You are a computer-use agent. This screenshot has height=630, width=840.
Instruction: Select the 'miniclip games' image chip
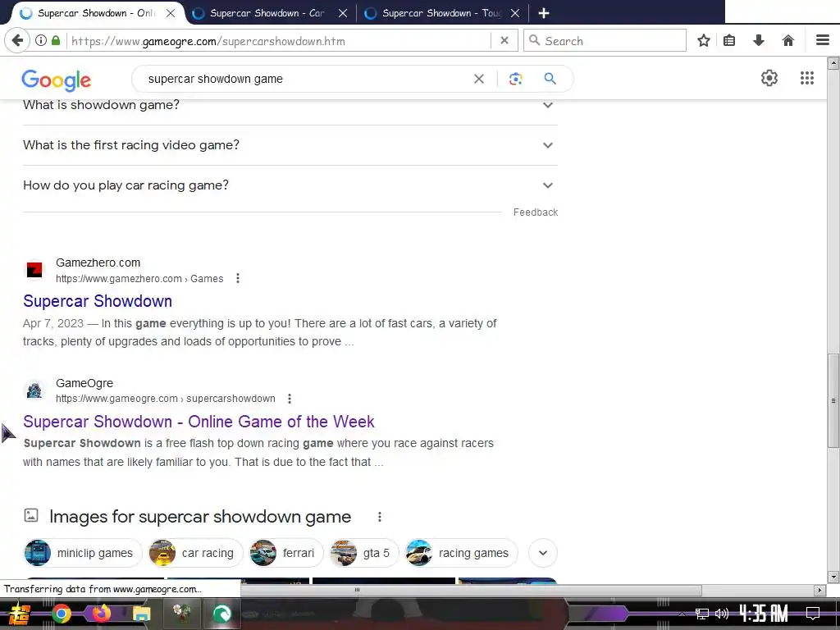click(x=83, y=553)
